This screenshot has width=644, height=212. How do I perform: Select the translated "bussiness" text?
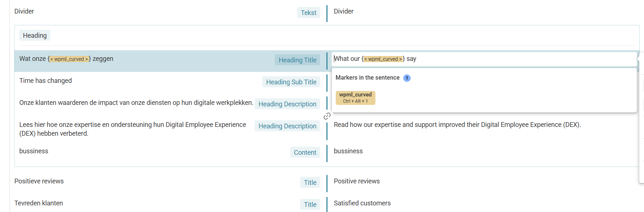tap(348, 151)
